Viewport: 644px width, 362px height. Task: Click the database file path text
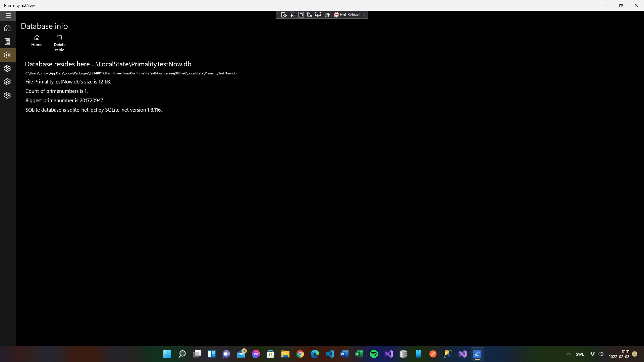131,73
